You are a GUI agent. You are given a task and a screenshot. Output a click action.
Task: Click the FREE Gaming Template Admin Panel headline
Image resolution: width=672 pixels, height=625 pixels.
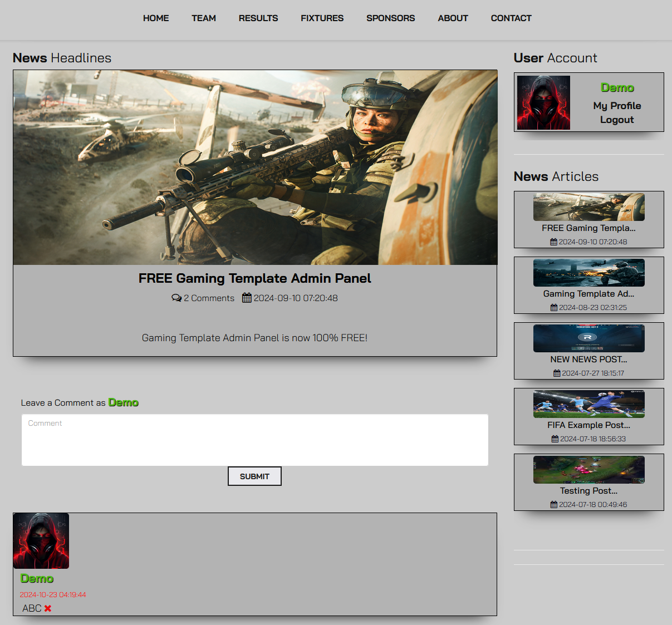(x=254, y=278)
